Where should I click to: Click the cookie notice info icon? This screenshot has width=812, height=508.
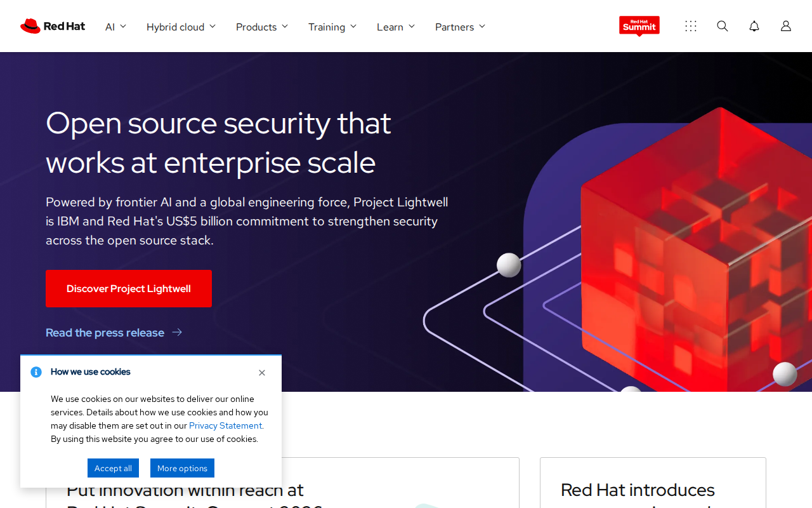pos(36,372)
